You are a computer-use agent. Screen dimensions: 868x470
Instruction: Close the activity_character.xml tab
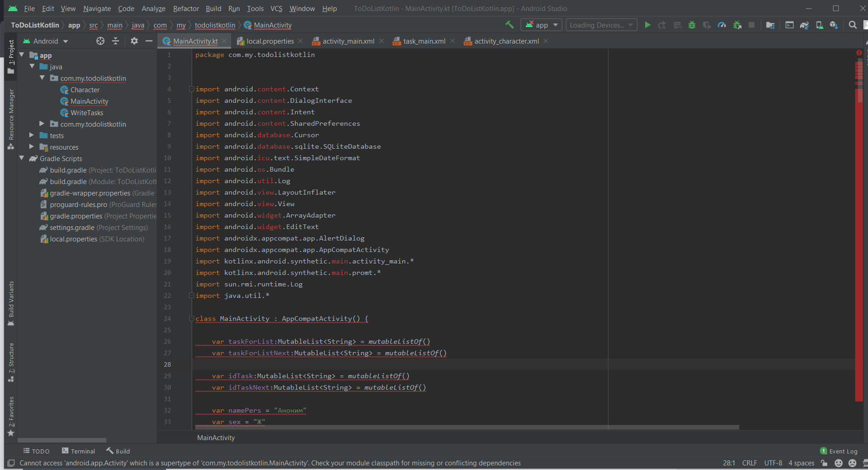click(x=546, y=41)
